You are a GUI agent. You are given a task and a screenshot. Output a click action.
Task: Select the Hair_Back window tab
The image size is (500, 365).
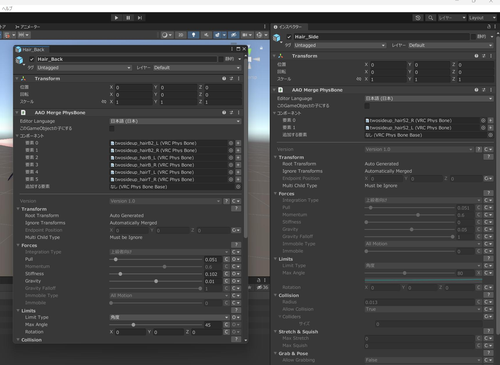[x=31, y=50]
